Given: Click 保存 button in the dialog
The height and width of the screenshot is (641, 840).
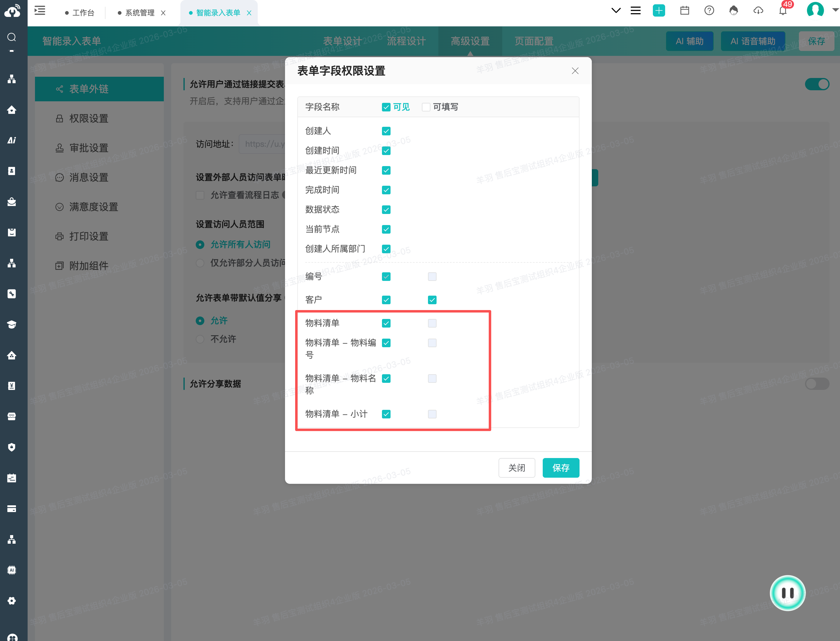Looking at the screenshot, I should coord(561,468).
